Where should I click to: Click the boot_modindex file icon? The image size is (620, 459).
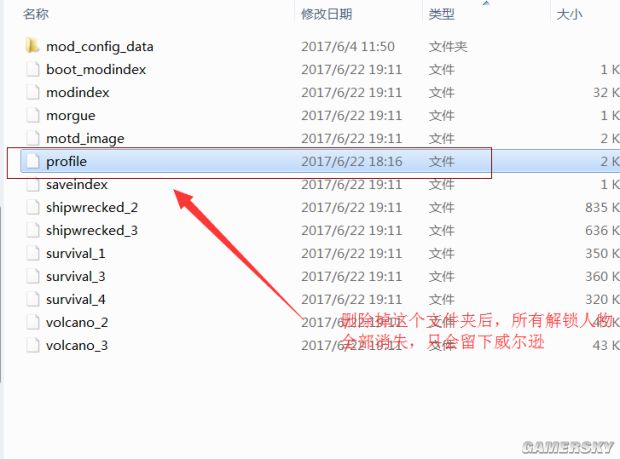point(32,69)
